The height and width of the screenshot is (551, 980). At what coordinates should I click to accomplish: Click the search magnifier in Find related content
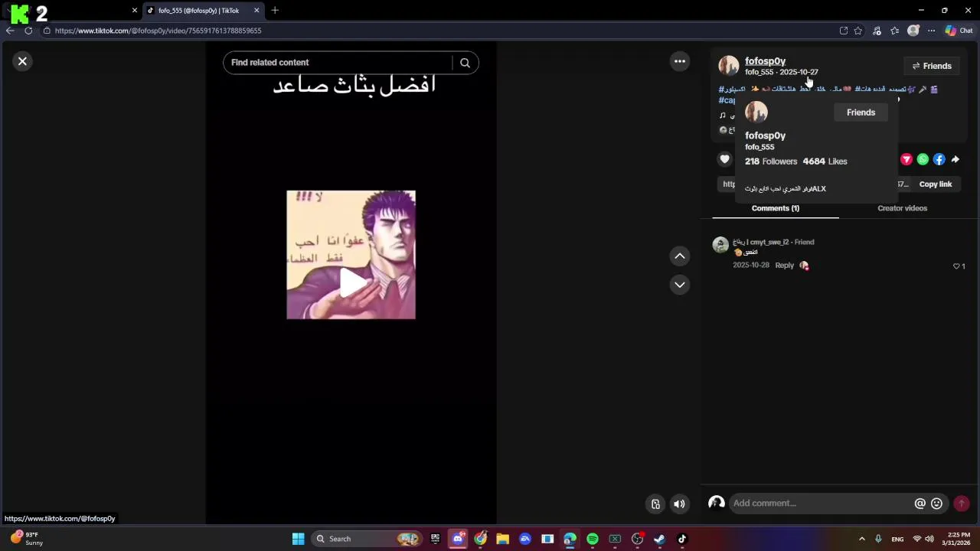pyautogui.click(x=465, y=63)
